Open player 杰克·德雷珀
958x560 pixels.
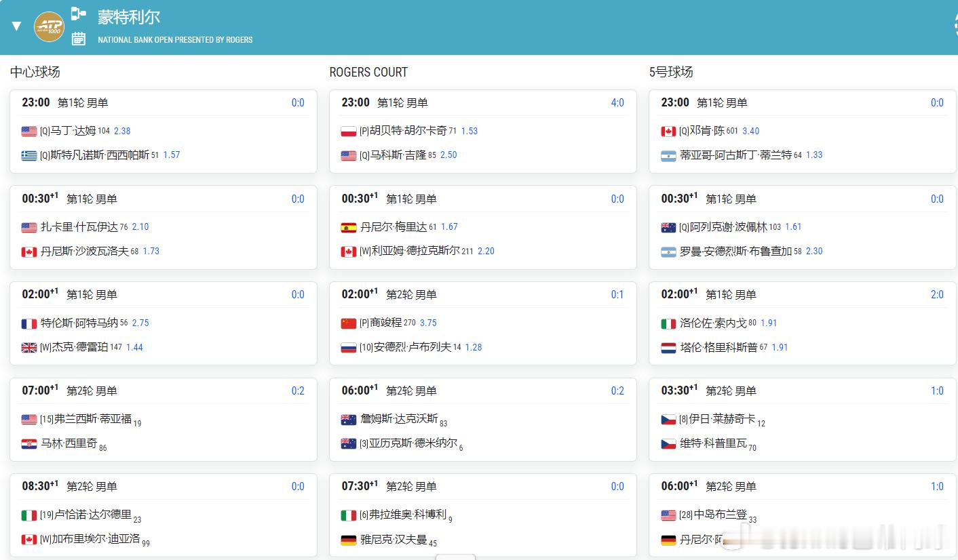(x=80, y=348)
